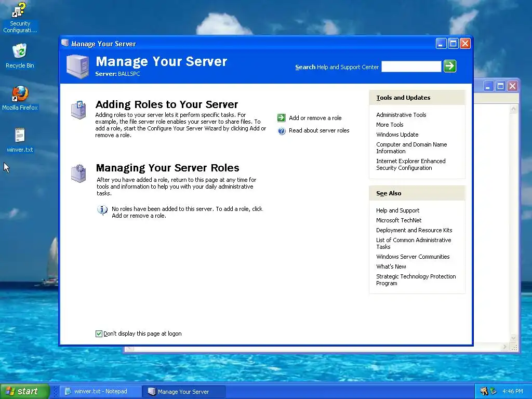This screenshot has height=399, width=532.
Task: Minimize the Notepad window behind
Action: (x=488, y=86)
